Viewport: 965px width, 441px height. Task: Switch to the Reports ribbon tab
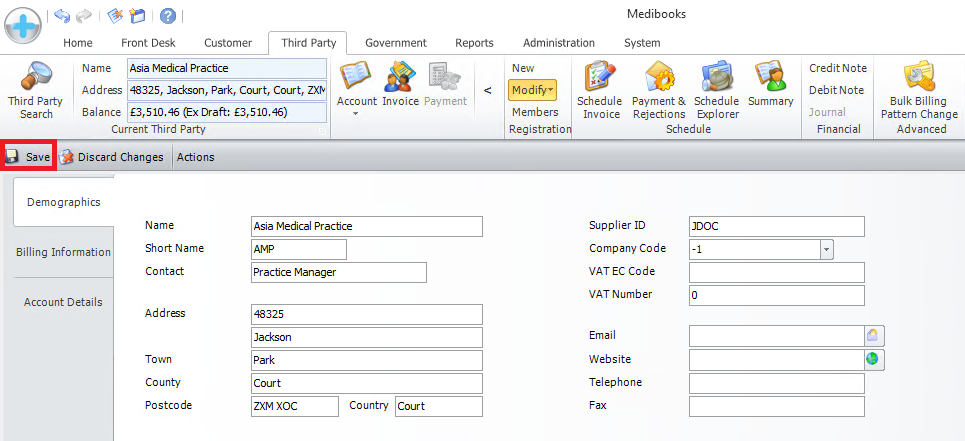[x=474, y=43]
